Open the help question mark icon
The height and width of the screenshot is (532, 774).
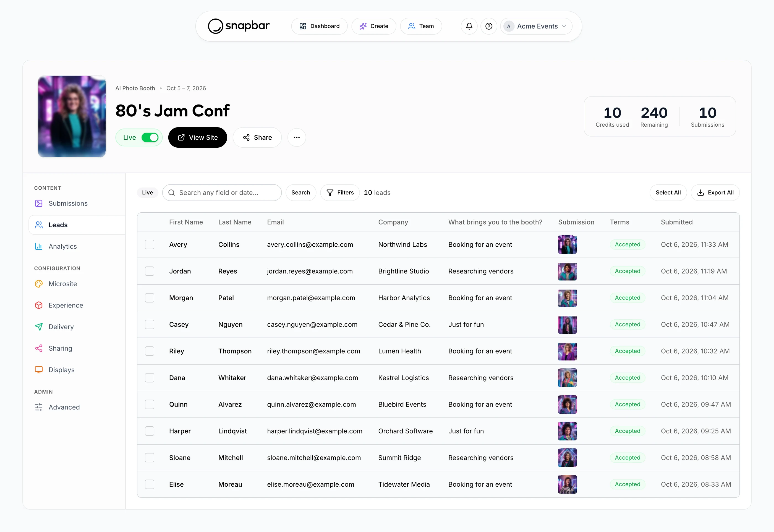[489, 26]
